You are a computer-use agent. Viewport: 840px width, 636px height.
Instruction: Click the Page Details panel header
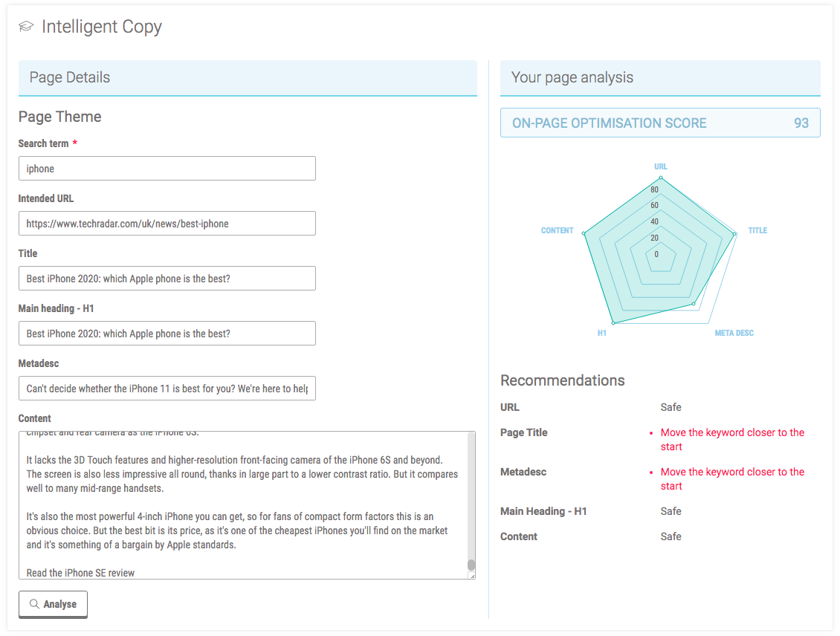(248, 77)
